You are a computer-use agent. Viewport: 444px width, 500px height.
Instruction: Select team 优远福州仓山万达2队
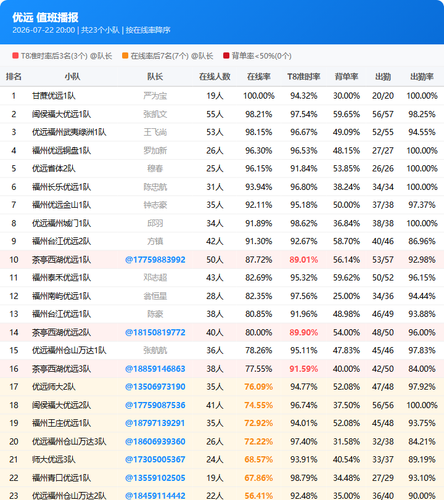pos(69,496)
